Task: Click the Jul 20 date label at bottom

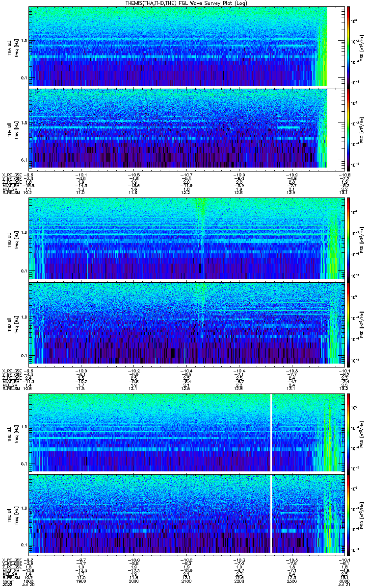Action: (x=28, y=585)
